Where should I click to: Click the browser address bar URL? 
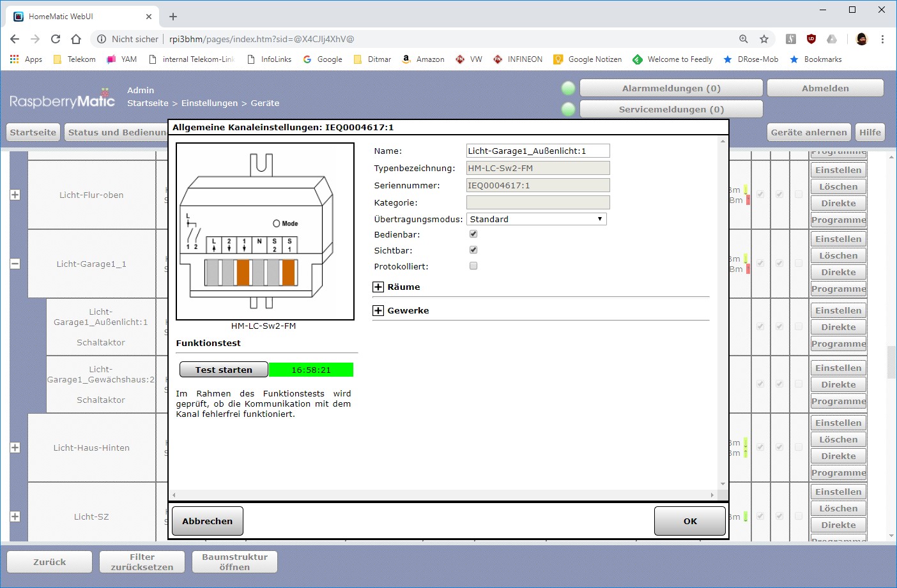point(261,39)
